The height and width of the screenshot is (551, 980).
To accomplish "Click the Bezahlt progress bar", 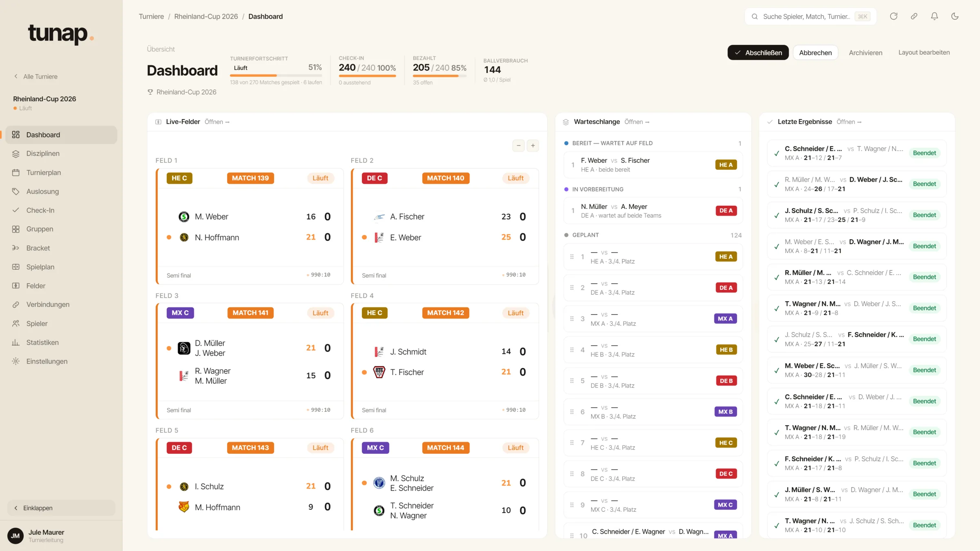I will 439,76.
